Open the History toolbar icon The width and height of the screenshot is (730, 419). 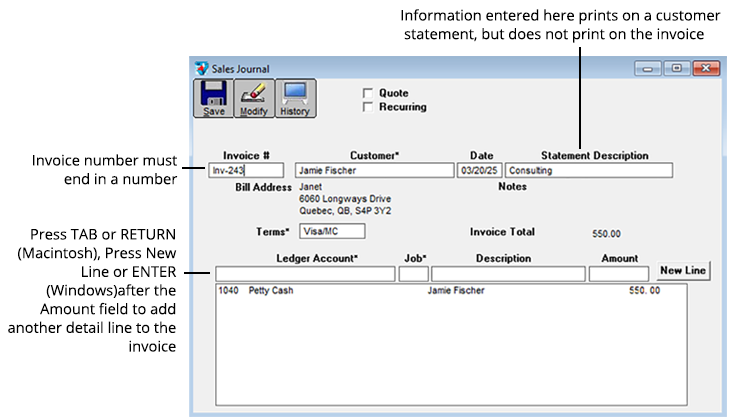click(295, 98)
